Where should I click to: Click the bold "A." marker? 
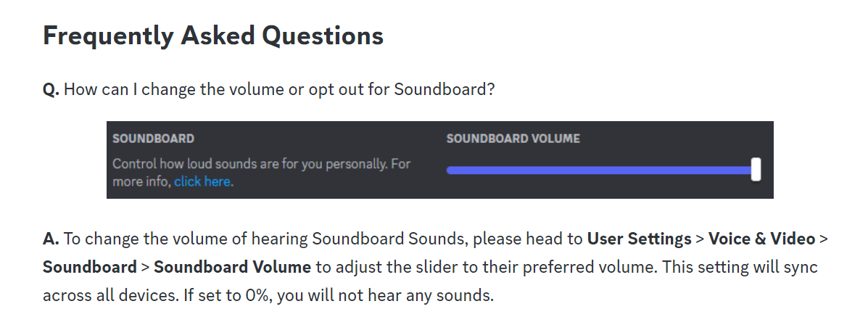coord(51,239)
